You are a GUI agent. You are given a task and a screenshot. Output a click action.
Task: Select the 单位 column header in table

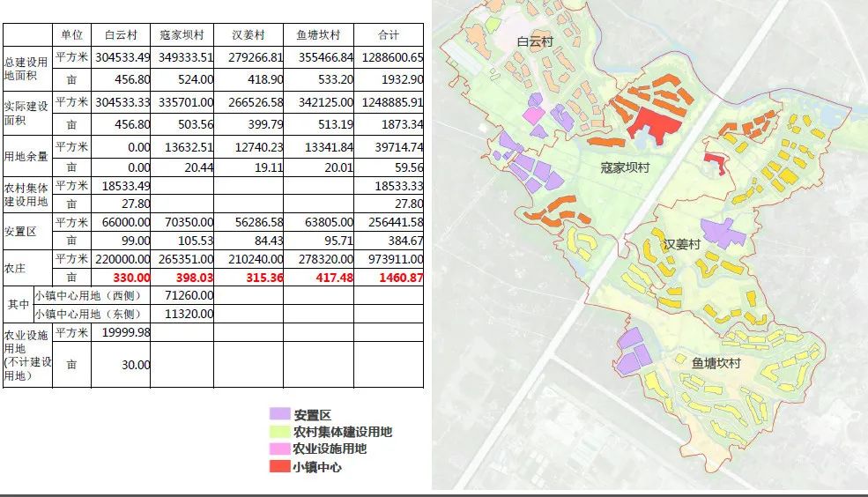[72, 35]
